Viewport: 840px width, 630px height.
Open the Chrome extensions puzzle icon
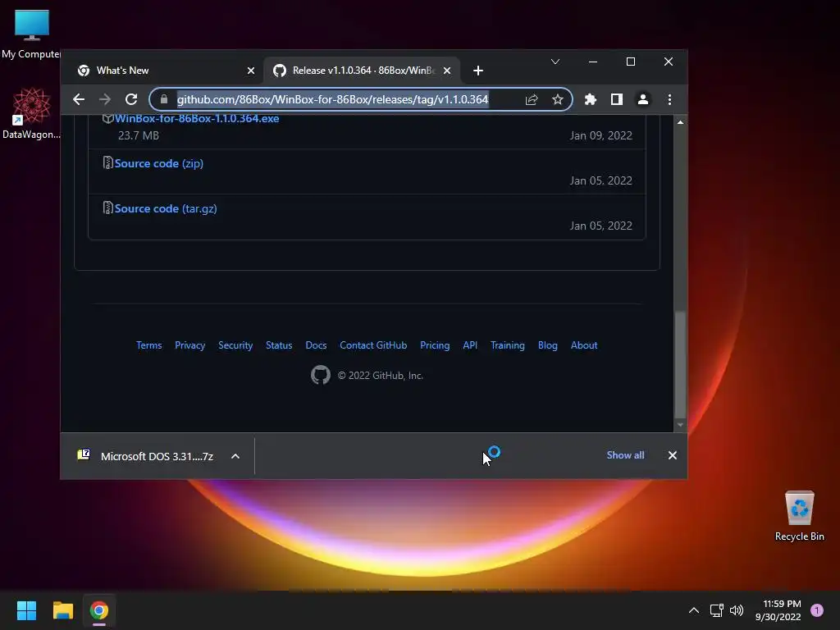point(591,99)
